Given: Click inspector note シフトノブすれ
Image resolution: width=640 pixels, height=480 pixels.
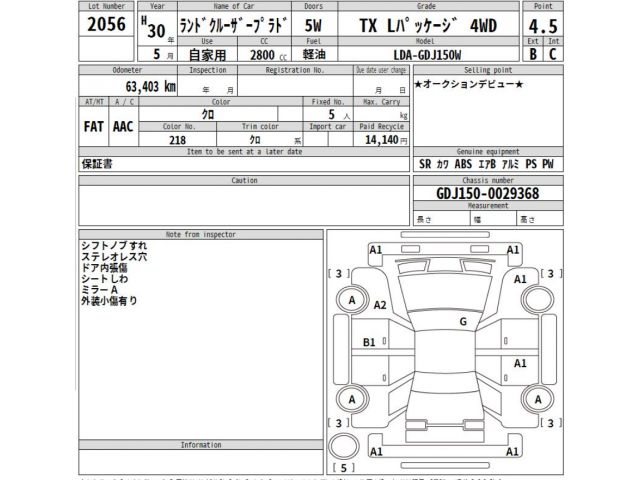Looking at the screenshot, I should tap(114, 246).
